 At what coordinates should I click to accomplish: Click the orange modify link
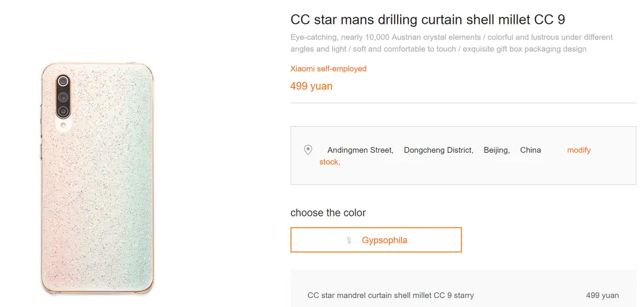(578, 150)
